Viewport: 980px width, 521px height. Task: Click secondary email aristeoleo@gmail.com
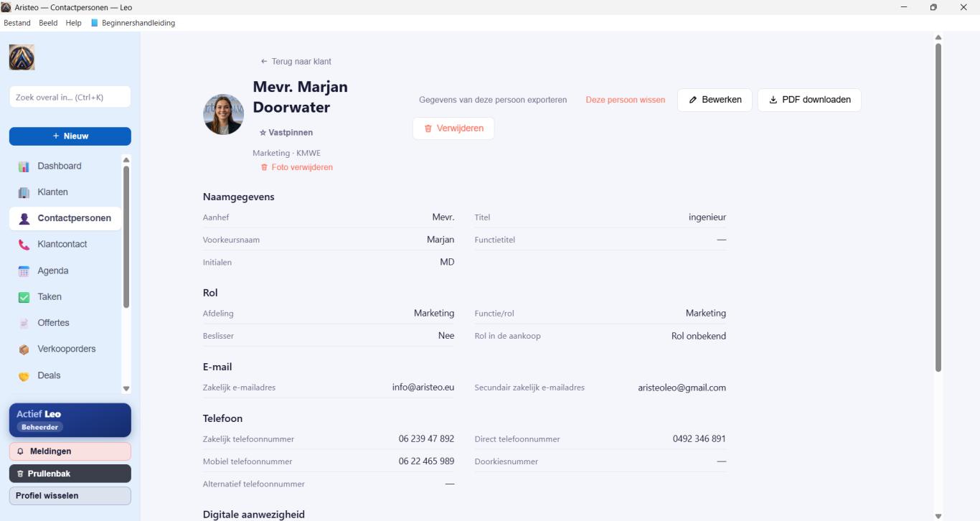click(x=682, y=388)
